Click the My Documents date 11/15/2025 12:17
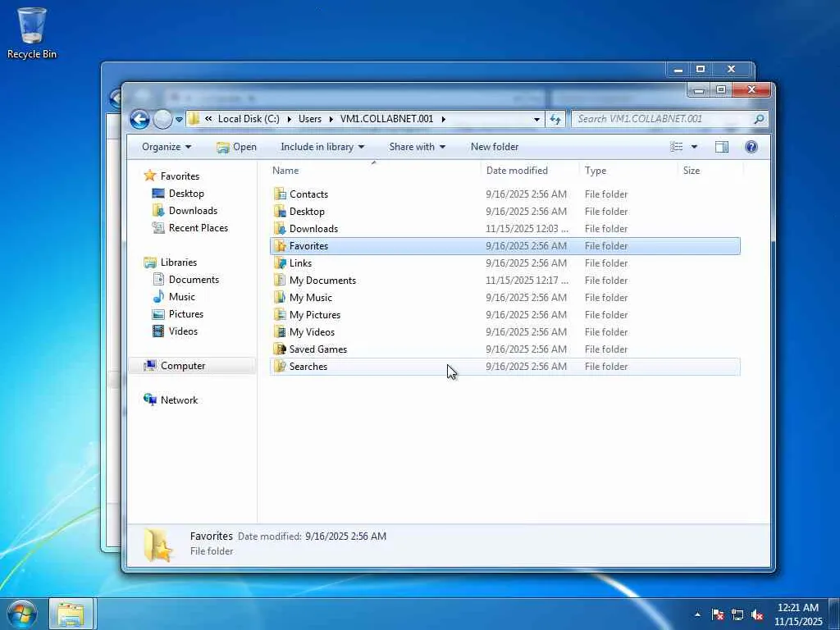Screen dimensions: 840x630 tap(527, 281)
